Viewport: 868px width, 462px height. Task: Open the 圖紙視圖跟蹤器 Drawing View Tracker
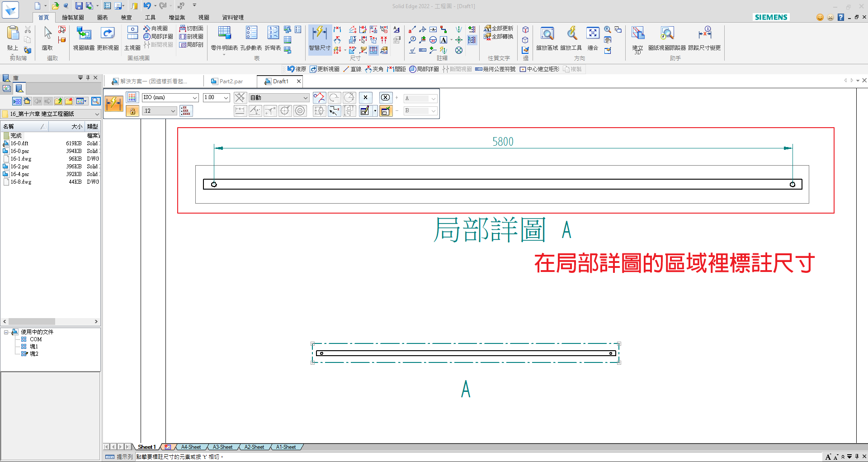pos(667,38)
